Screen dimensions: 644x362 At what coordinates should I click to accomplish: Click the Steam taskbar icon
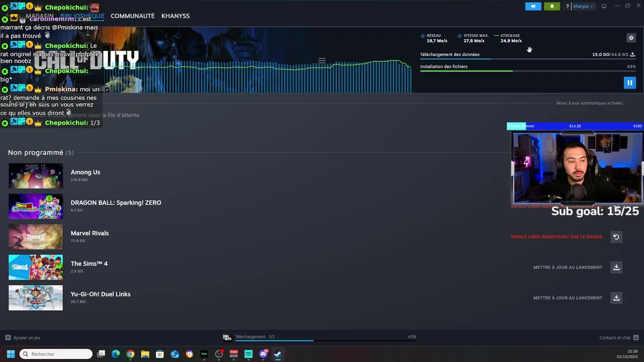click(278, 354)
